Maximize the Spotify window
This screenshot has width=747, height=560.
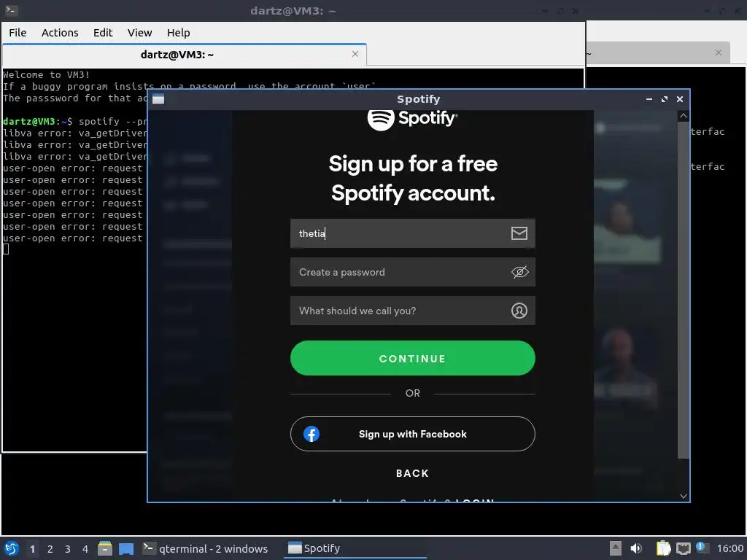664,99
